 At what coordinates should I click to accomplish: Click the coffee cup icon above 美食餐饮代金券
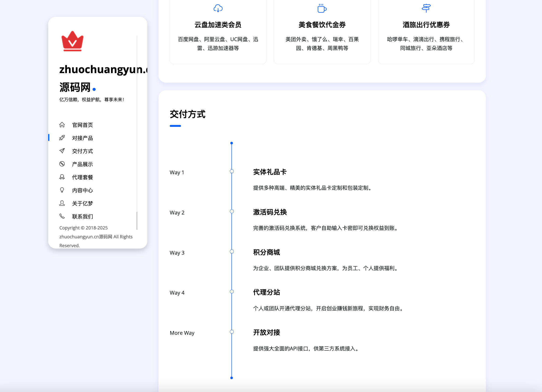[x=322, y=8]
